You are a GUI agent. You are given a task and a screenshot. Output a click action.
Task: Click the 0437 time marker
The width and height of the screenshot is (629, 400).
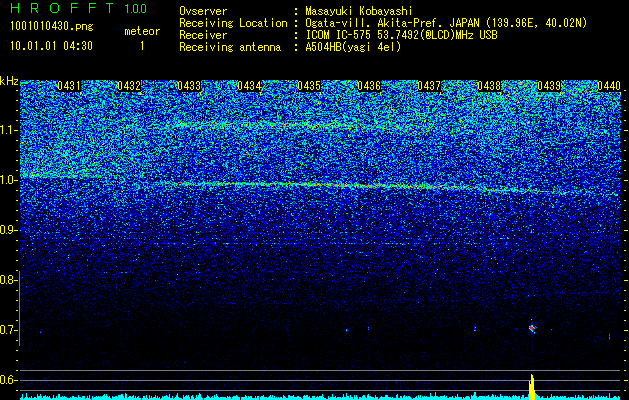pyautogui.click(x=429, y=86)
